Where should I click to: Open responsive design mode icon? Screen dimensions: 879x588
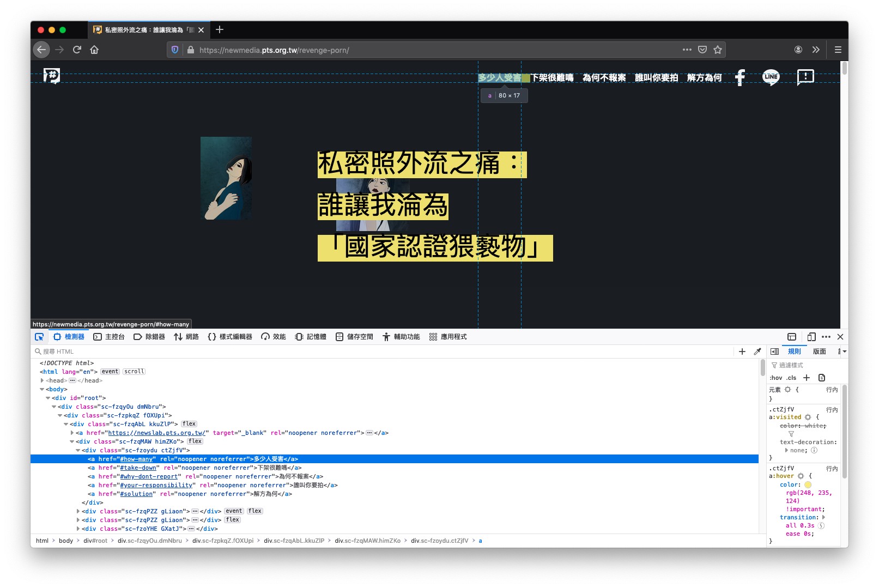coord(811,337)
